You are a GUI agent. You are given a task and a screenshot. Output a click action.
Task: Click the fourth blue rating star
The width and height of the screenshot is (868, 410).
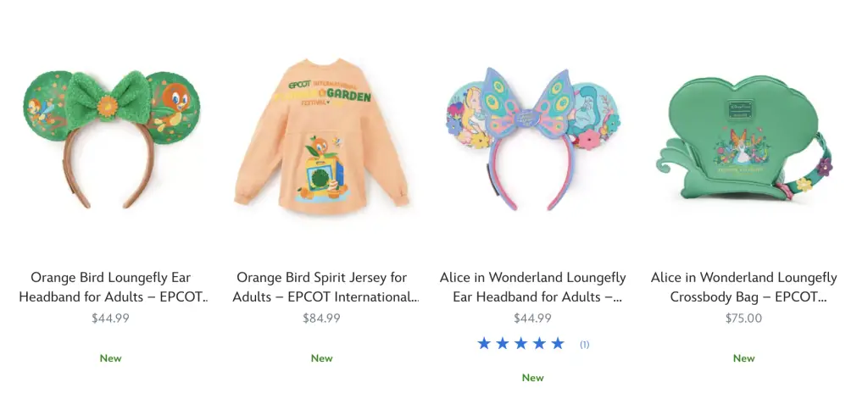click(539, 344)
